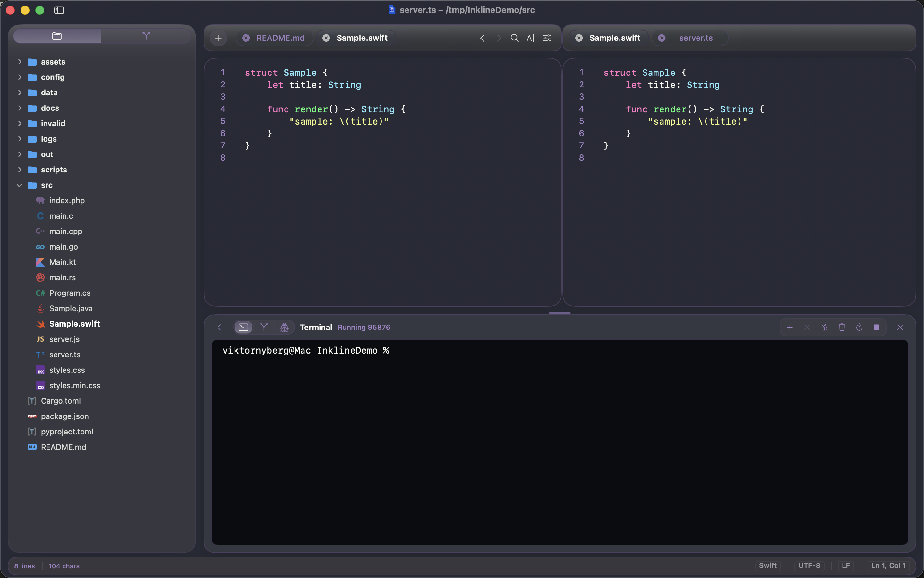Image resolution: width=924 pixels, height=578 pixels.
Task: Restart terminal with refresh icon
Action: (x=859, y=328)
